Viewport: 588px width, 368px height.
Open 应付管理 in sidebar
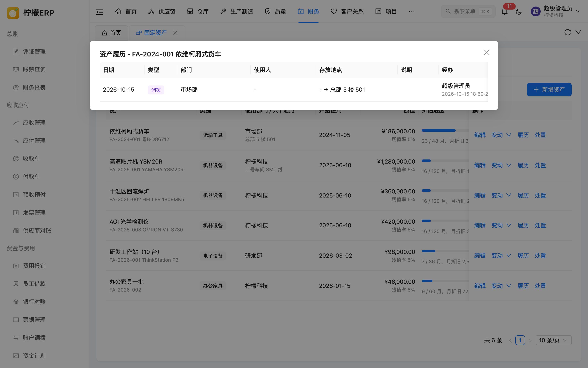(x=34, y=141)
